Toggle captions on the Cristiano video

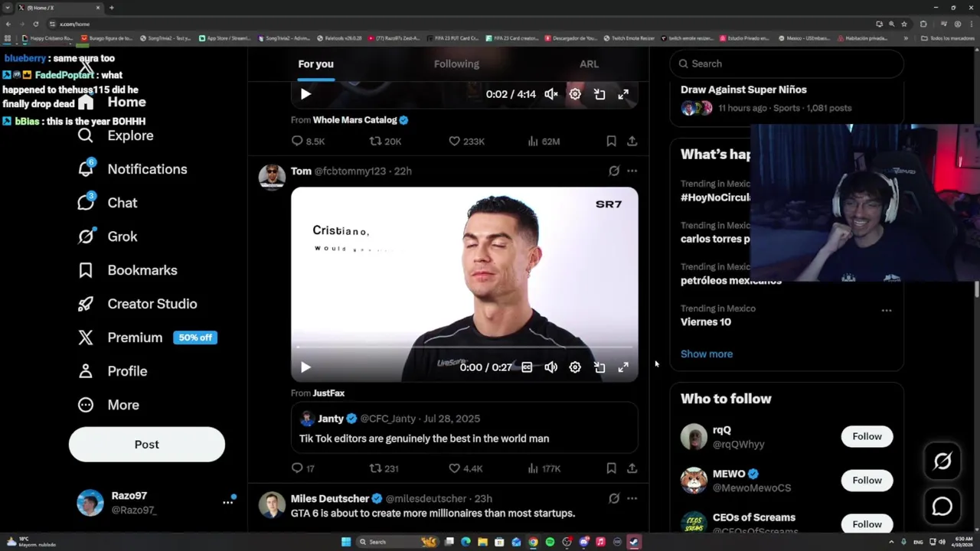[527, 367]
